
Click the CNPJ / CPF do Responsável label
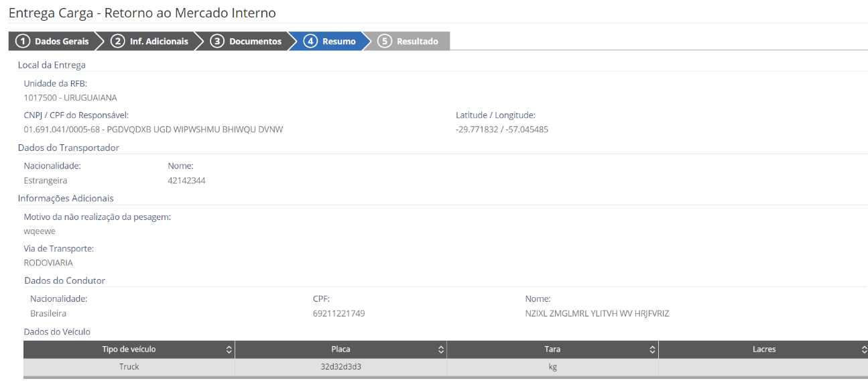point(76,115)
